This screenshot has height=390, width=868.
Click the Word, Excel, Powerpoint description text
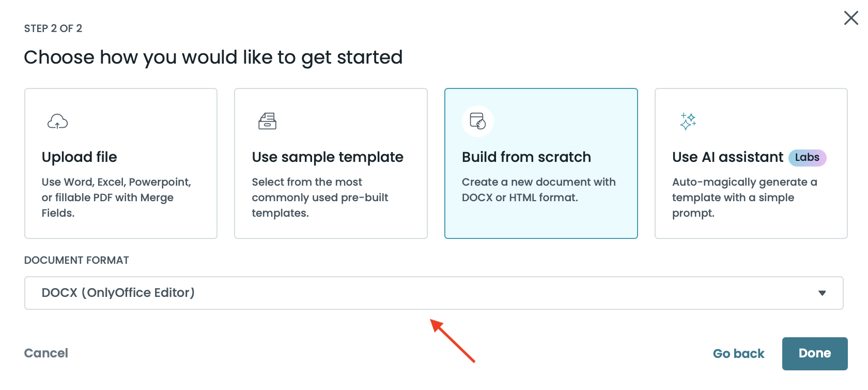tap(116, 198)
